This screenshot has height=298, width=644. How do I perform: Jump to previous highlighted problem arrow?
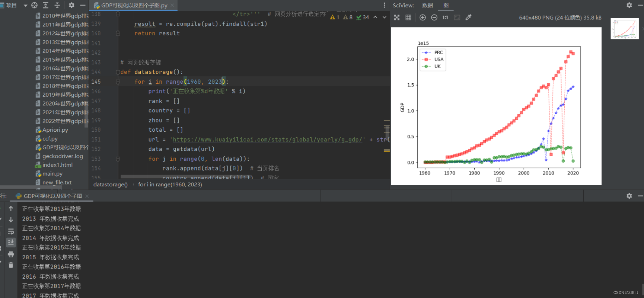click(375, 17)
